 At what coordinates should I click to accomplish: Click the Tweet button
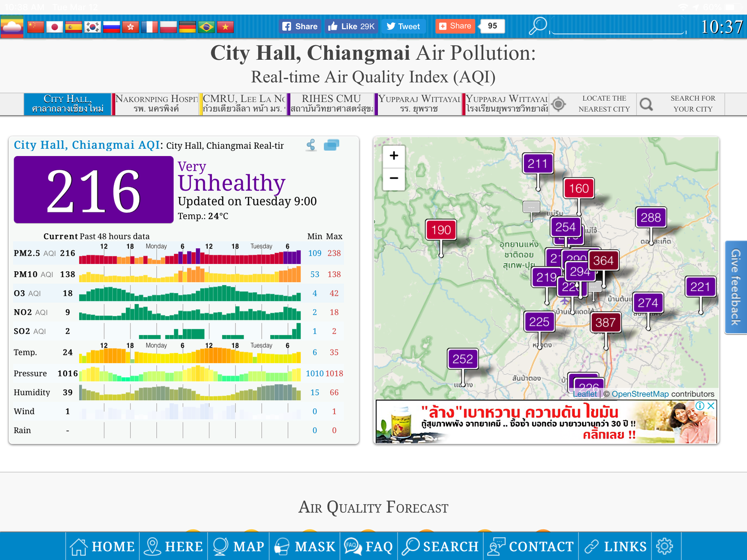point(403,26)
